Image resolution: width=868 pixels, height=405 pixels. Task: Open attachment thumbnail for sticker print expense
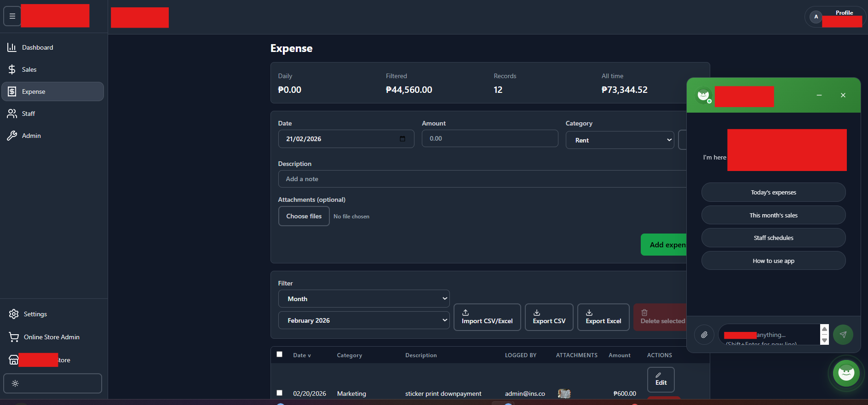(564, 394)
